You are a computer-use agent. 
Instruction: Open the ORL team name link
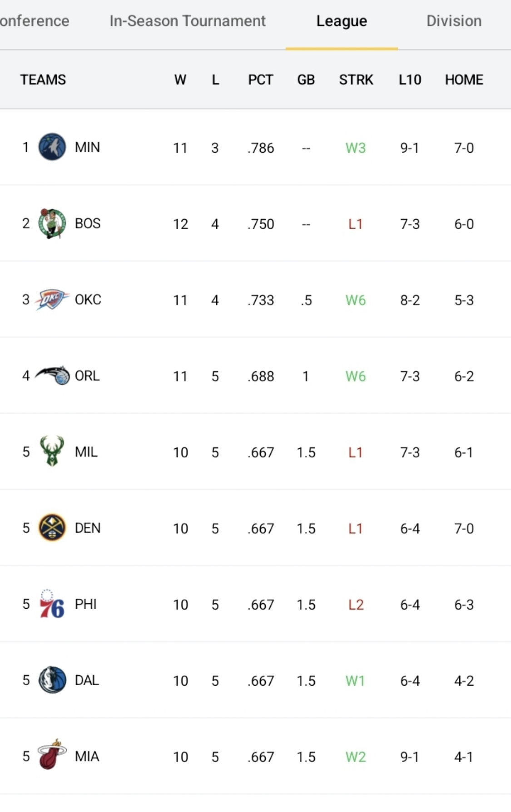tap(87, 376)
